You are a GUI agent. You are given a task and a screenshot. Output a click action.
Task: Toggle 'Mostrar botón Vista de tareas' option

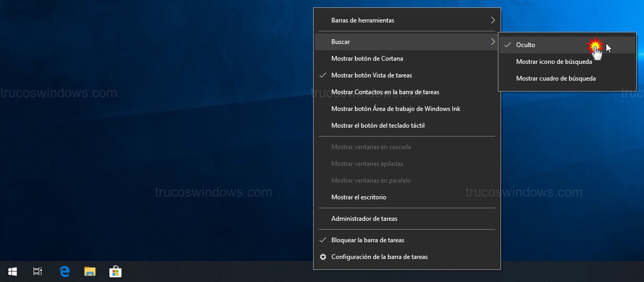[371, 75]
